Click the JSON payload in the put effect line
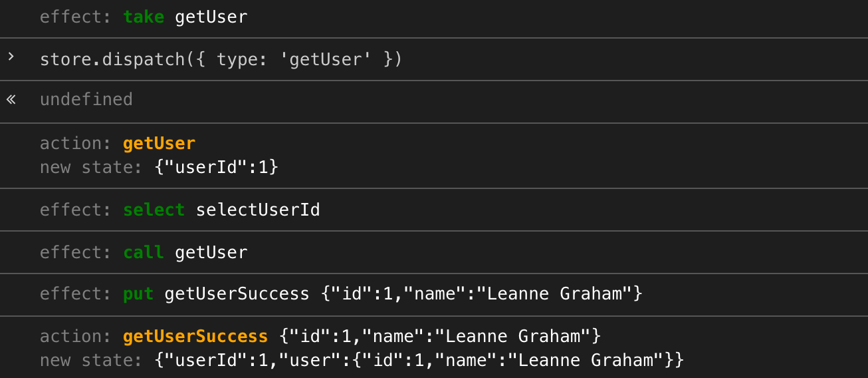 pyautogui.click(x=482, y=293)
